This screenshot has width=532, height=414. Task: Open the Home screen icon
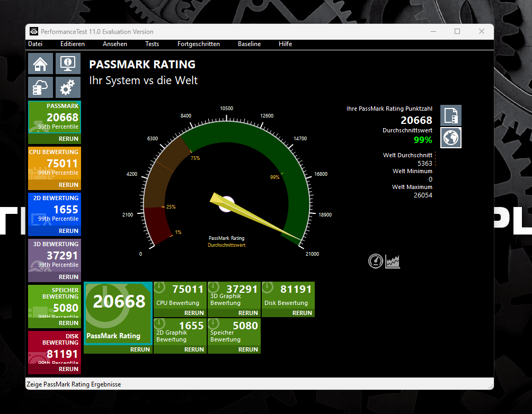click(40, 64)
